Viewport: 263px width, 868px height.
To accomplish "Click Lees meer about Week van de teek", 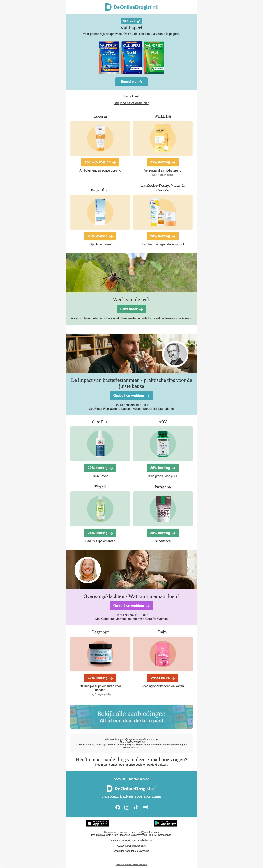I will coord(131,309).
